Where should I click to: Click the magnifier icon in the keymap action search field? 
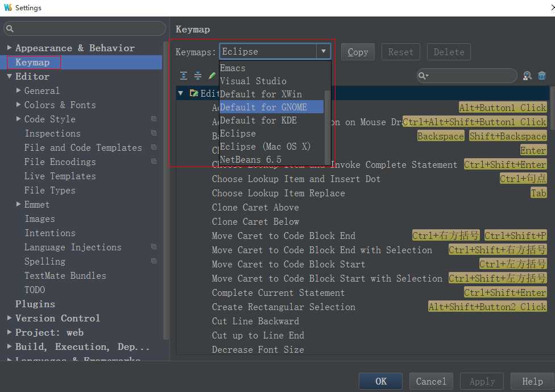coord(423,76)
